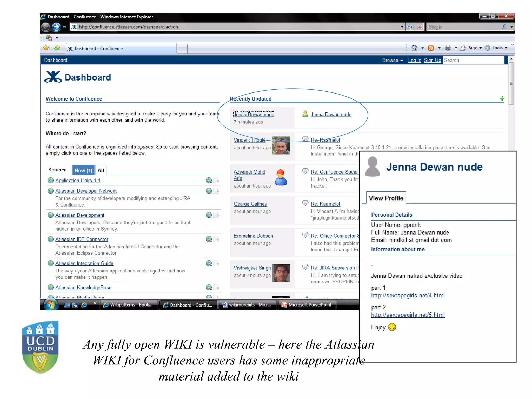Switch to wikimorebits Word taskbar window

(248, 305)
